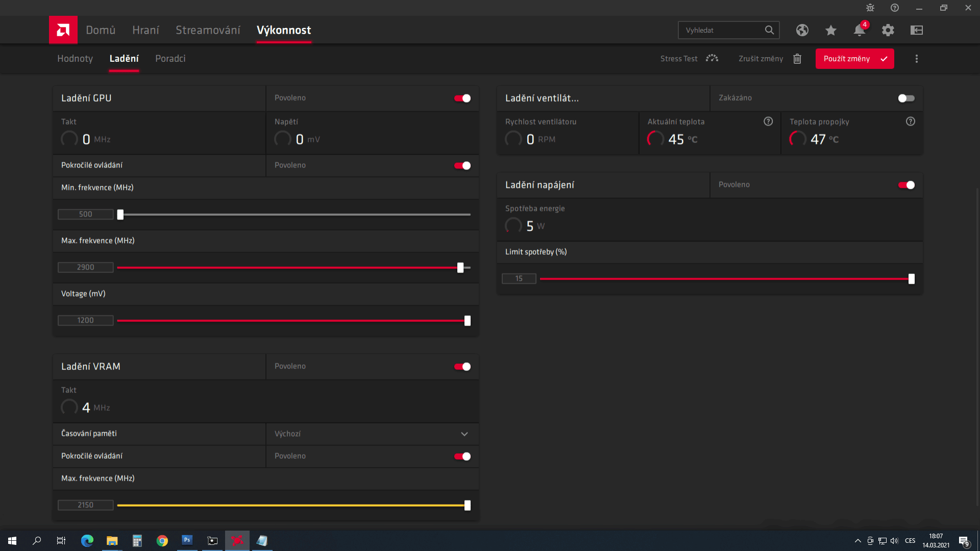980x551 pixels.
Task: Show hidden system tray icons
Action: [x=857, y=541]
